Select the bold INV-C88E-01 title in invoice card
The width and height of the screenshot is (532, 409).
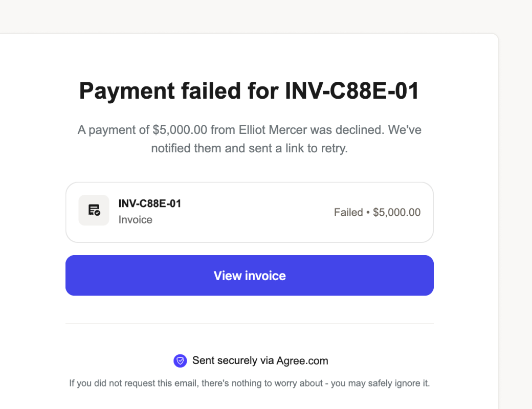coord(150,203)
